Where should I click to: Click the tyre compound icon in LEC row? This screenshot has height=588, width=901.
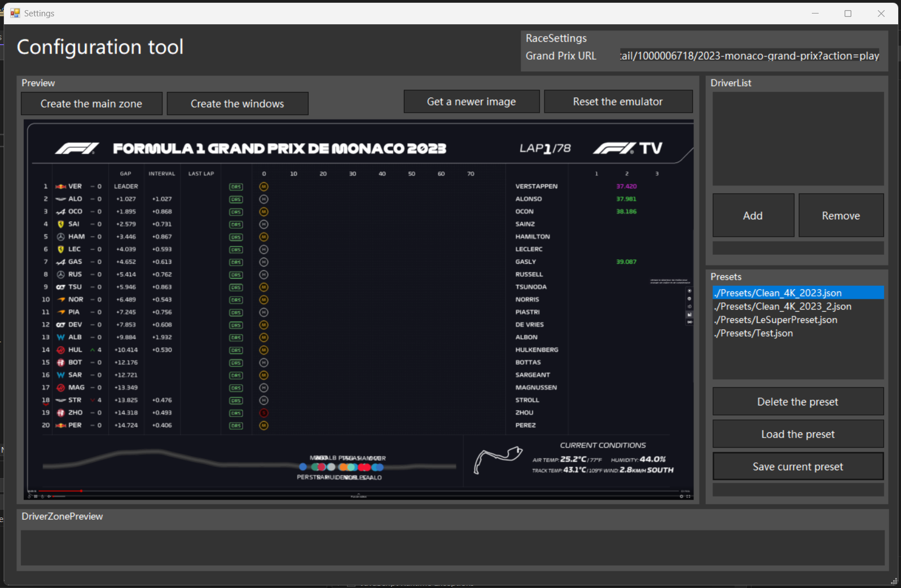tap(263, 249)
